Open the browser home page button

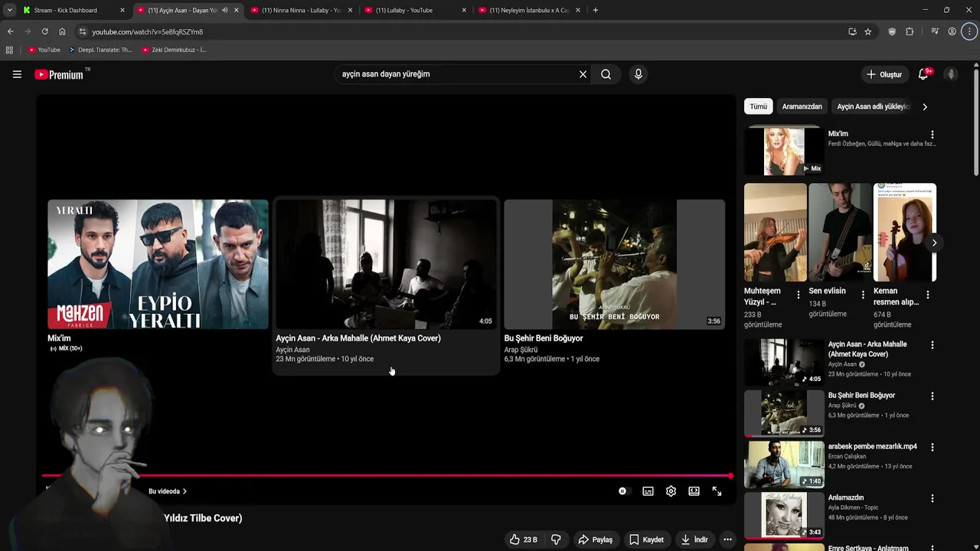click(62, 31)
